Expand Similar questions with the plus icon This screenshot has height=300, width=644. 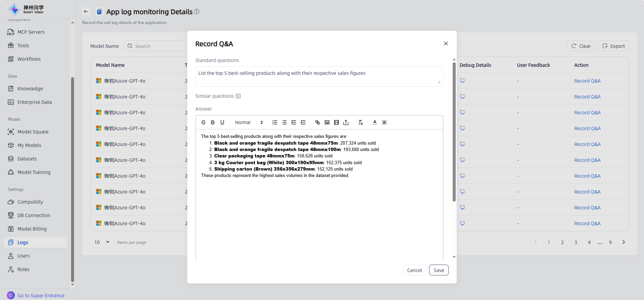[238, 96]
